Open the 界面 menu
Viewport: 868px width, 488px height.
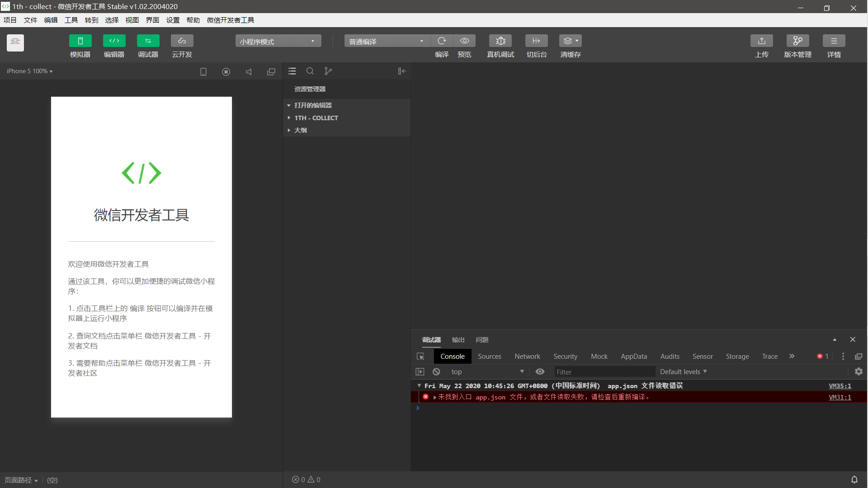point(152,20)
